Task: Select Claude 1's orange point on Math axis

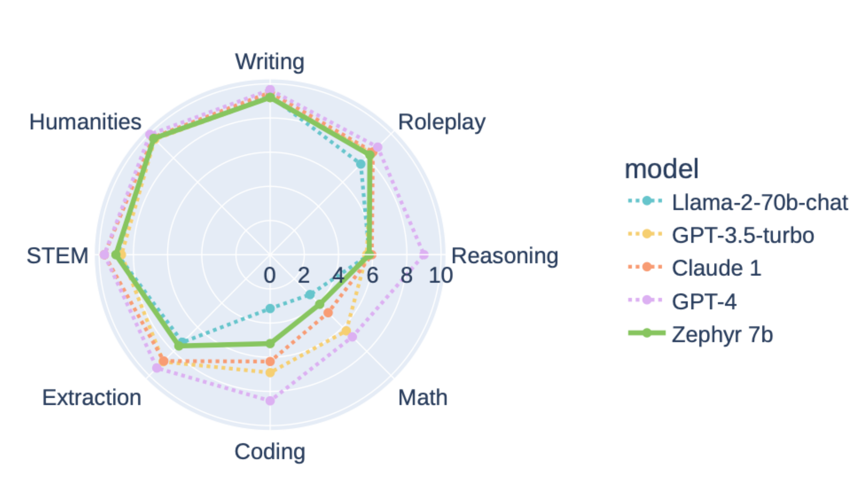Action: pos(328,313)
